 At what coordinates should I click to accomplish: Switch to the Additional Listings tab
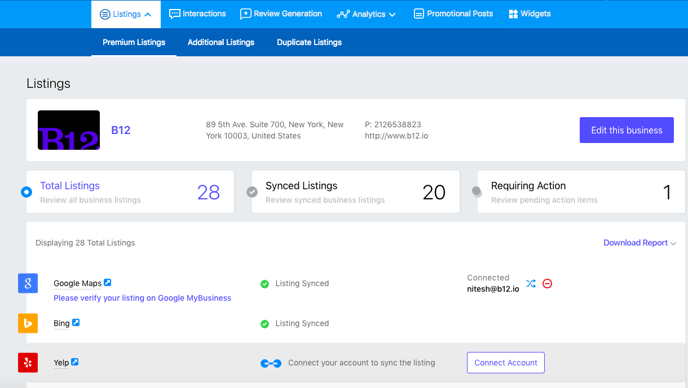[x=221, y=42]
